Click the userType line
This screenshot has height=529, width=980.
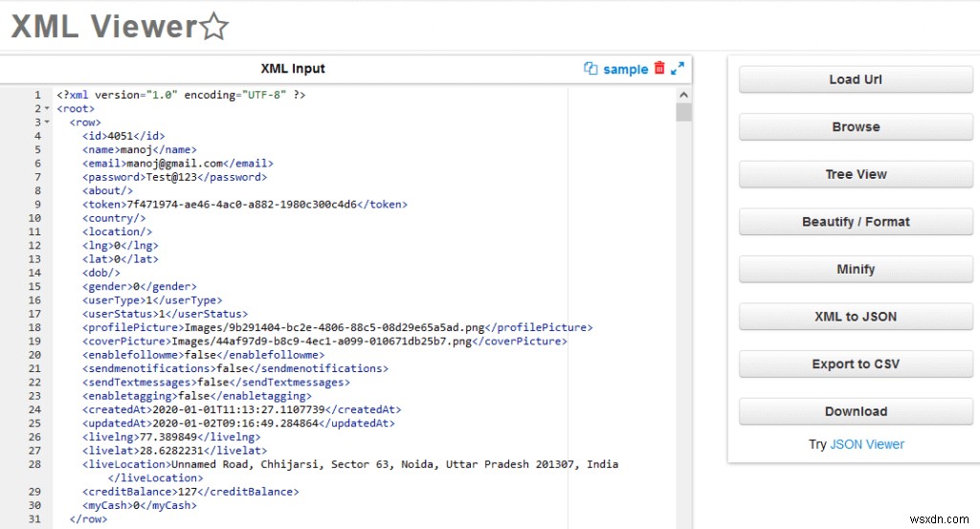(x=152, y=300)
